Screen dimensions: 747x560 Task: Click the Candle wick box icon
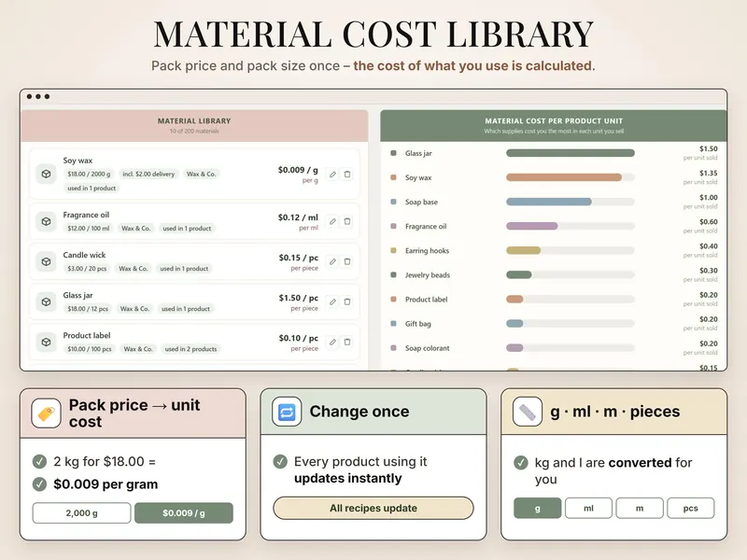46,261
